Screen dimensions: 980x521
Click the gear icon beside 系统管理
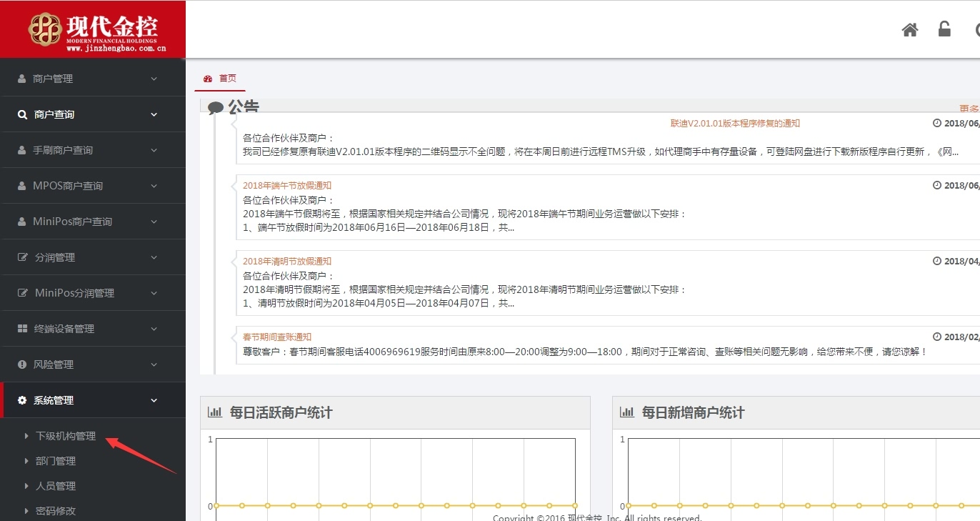tap(22, 400)
